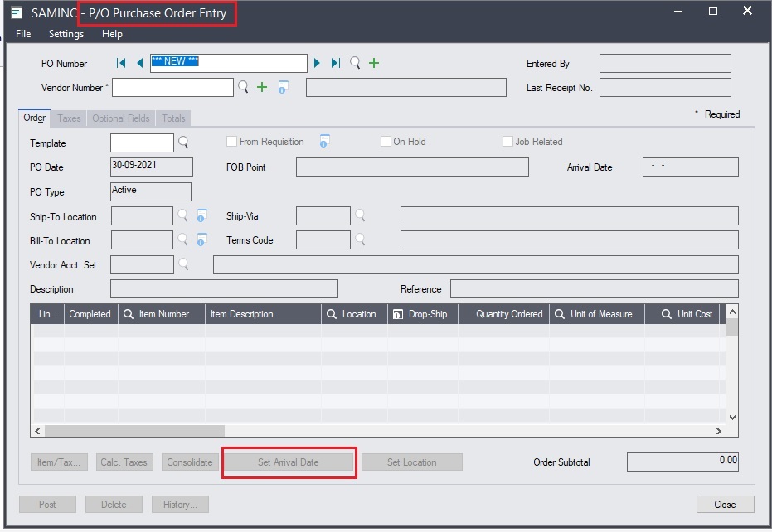Click the Template input field
Viewport: 772px width, 532px height.
(x=142, y=143)
